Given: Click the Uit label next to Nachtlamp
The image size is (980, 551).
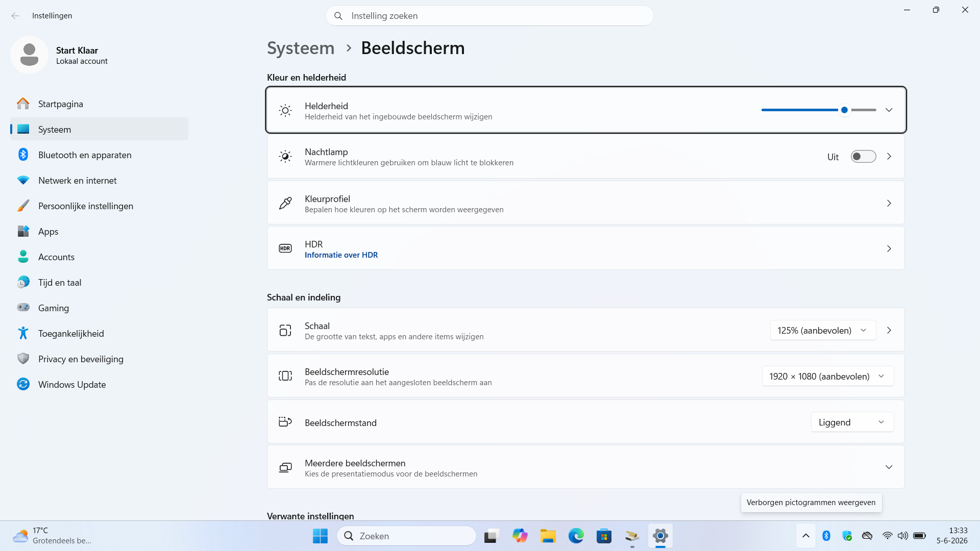Looking at the screenshot, I should (x=833, y=157).
